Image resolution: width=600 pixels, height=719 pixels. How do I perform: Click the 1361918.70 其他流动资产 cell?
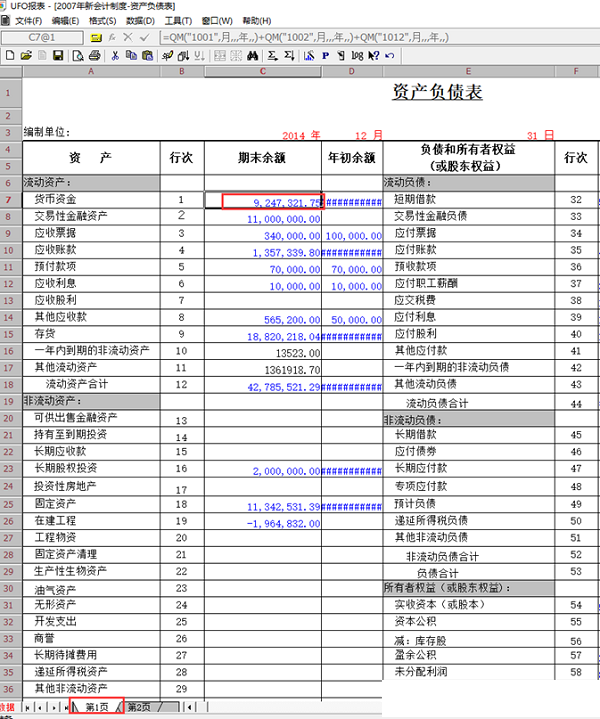(263, 368)
